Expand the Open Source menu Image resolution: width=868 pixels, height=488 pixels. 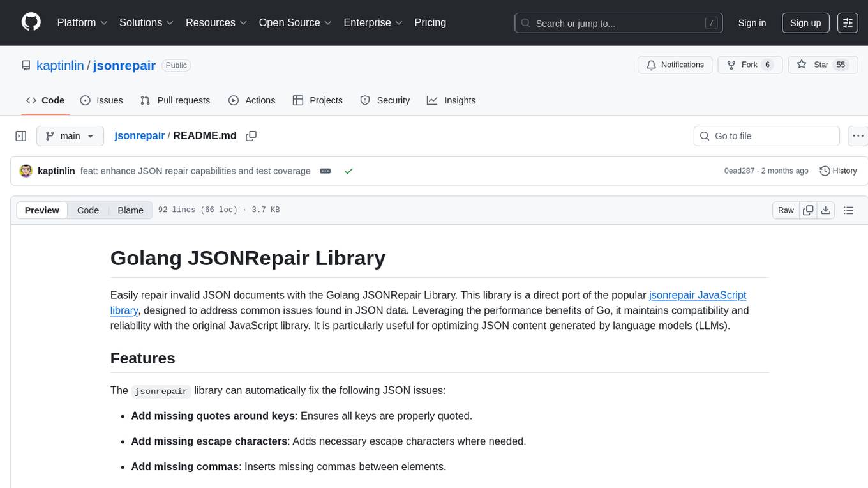(295, 22)
